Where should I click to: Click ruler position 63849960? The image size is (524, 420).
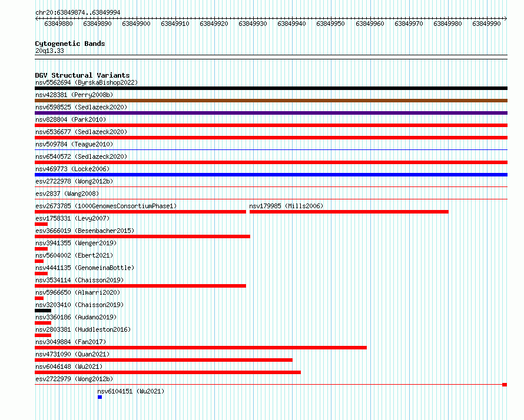coord(370,24)
